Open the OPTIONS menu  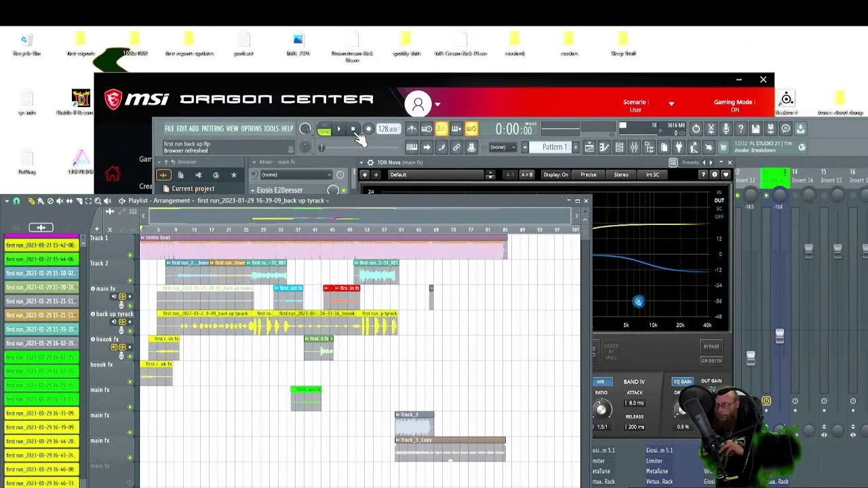coord(251,129)
